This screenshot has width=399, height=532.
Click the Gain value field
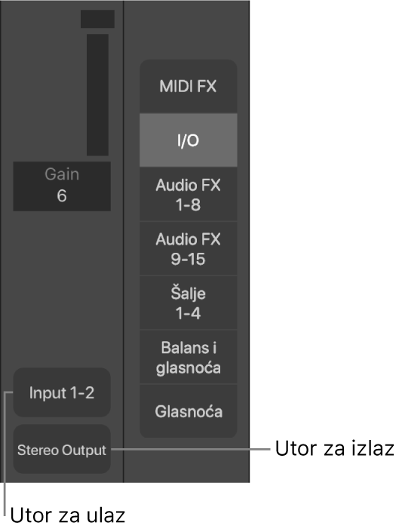tap(62, 186)
